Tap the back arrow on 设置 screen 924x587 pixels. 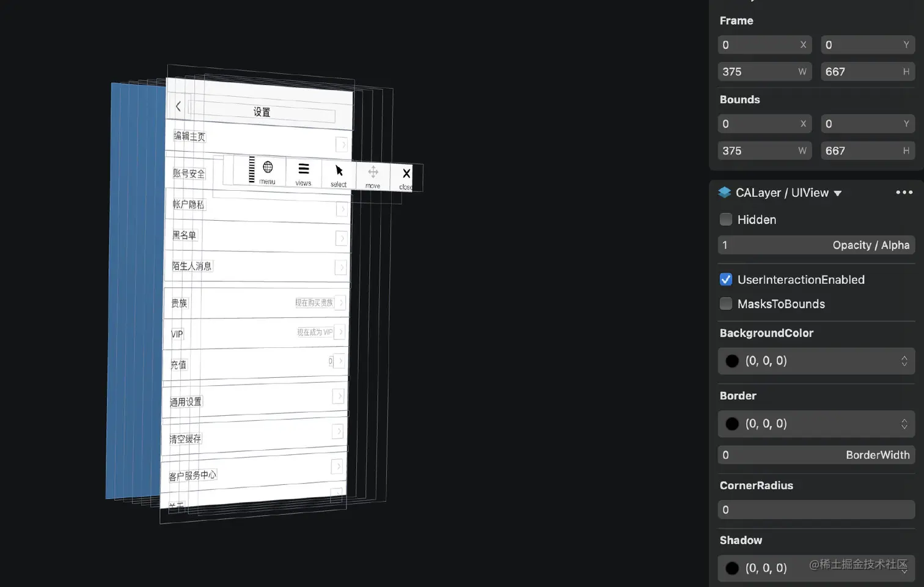(x=178, y=106)
